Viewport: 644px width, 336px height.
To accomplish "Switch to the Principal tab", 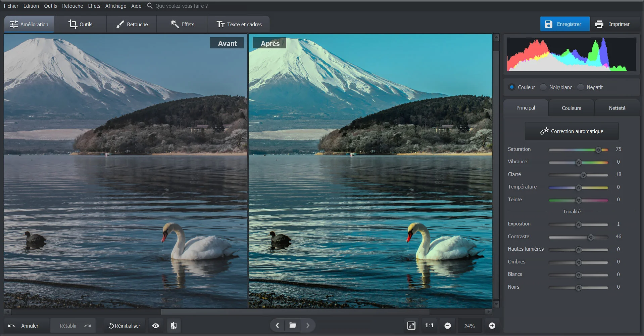I will (x=526, y=108).
